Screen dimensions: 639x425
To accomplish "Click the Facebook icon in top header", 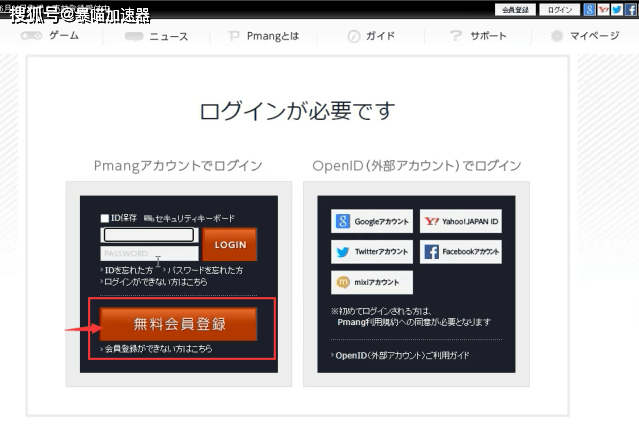I will pyautogui.click(x=630, y=9).
